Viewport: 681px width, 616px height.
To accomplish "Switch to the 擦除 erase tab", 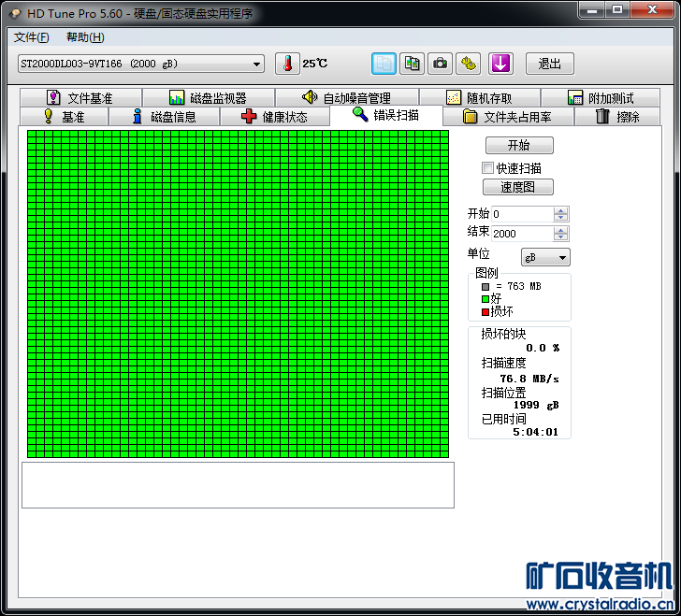I will pos(617,116).
